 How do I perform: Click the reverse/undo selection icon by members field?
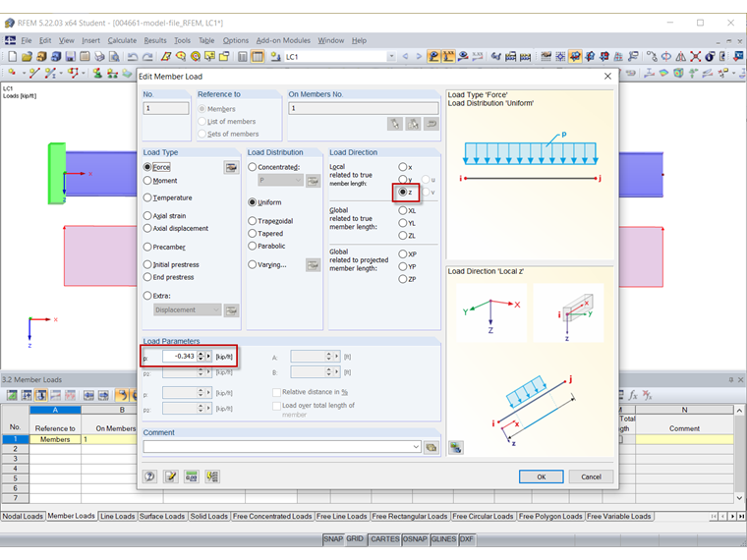coord(431,125)
